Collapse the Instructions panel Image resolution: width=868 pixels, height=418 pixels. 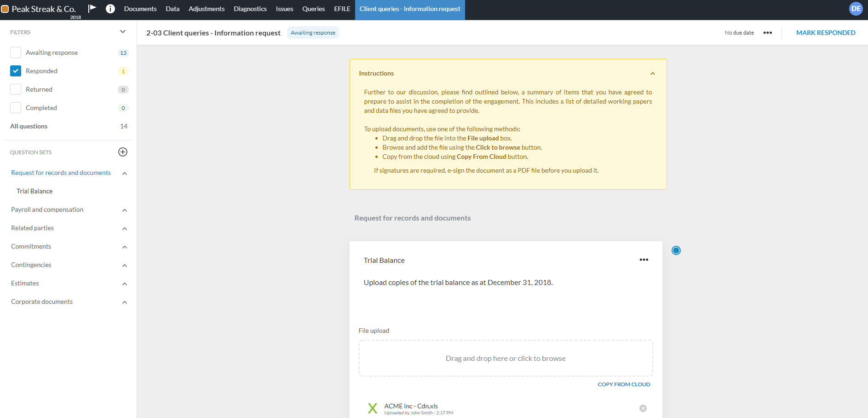tap(653, 73)
